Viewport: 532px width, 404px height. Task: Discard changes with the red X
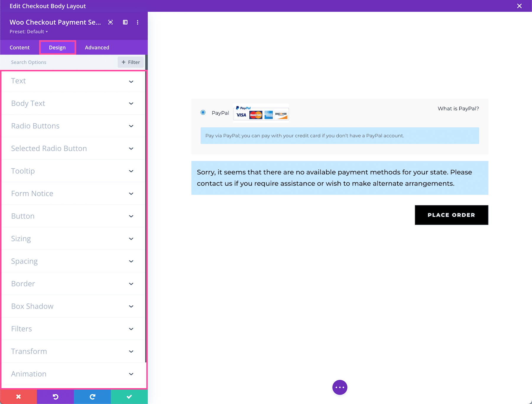click(18, 397)
